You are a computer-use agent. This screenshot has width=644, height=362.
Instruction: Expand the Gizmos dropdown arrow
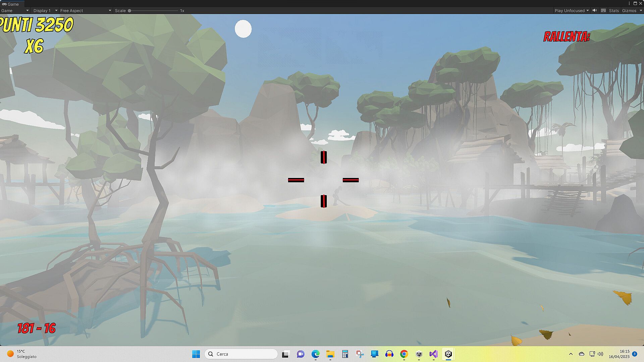pos(641,10)
